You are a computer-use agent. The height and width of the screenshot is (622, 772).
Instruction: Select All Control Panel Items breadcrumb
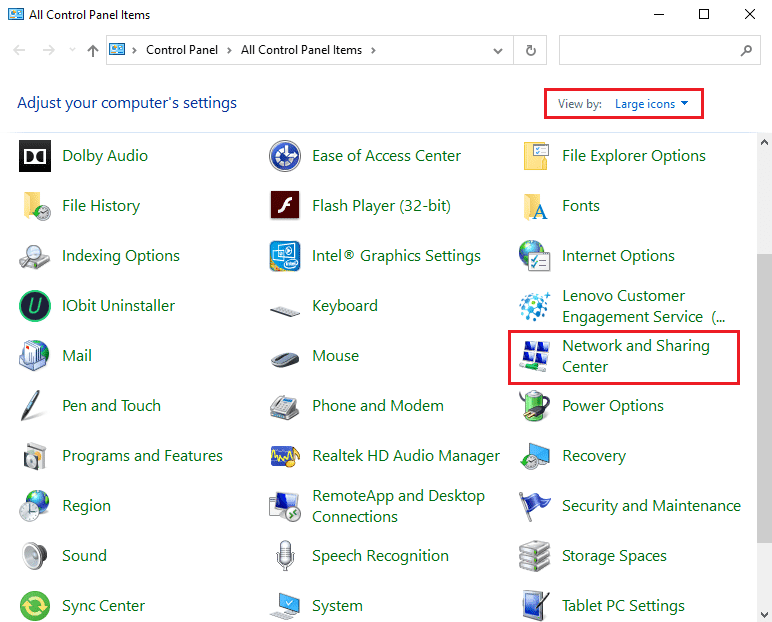click(301, 50)
